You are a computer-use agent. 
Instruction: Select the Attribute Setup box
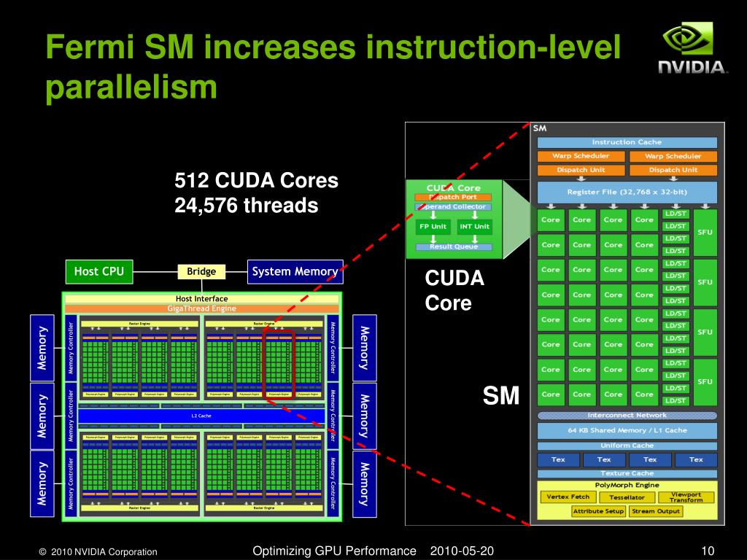pos(598,511)
